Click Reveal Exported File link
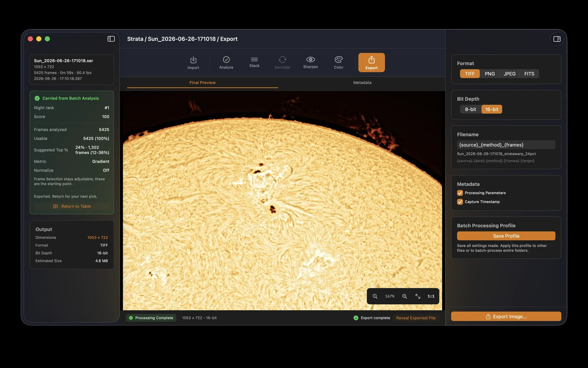 click(416, 318)
